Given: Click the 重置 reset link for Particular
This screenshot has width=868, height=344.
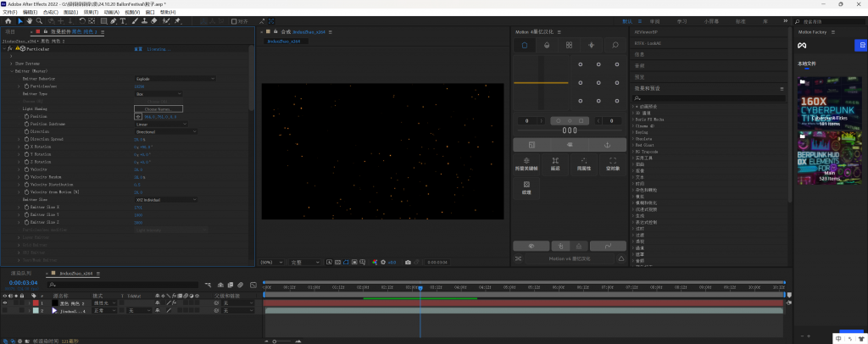Looking at the screenshot, I should coord(137,49).
